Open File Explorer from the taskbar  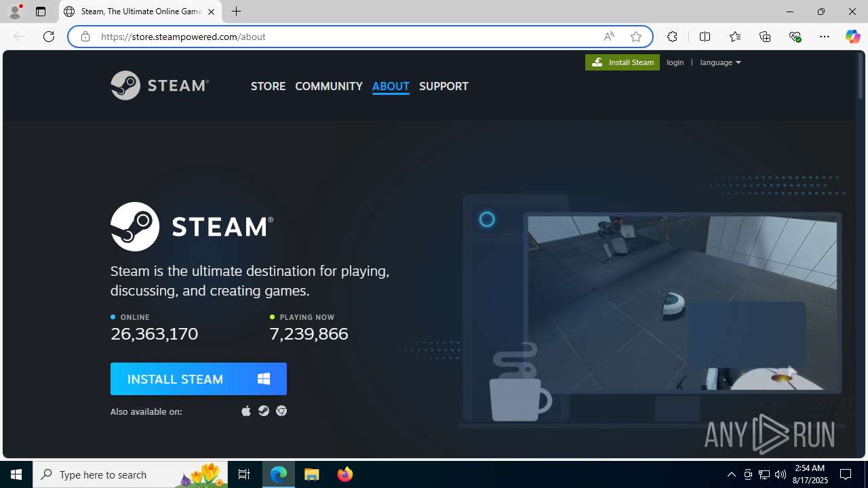(312, 474)
